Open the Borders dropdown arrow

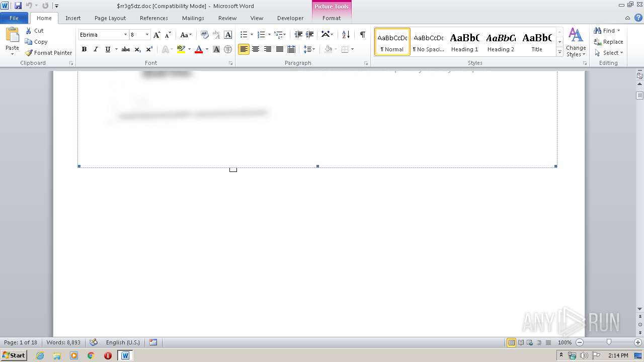(352, 49)
